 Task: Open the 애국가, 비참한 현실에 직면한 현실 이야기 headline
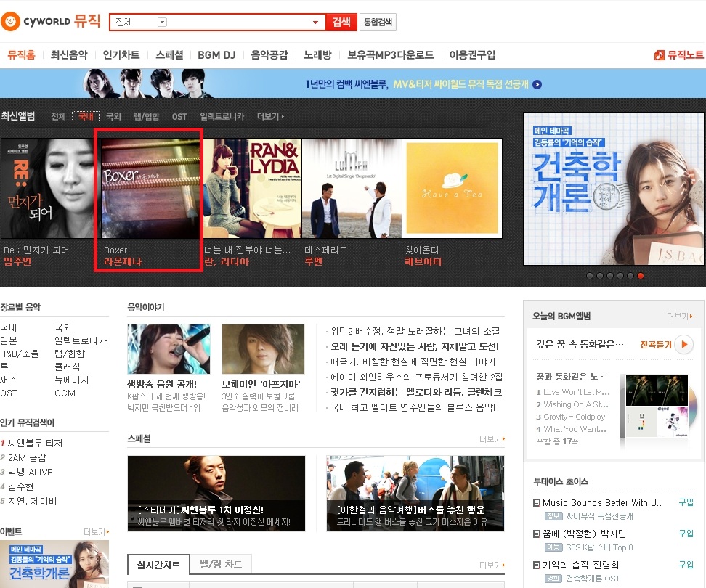[413, 362]
